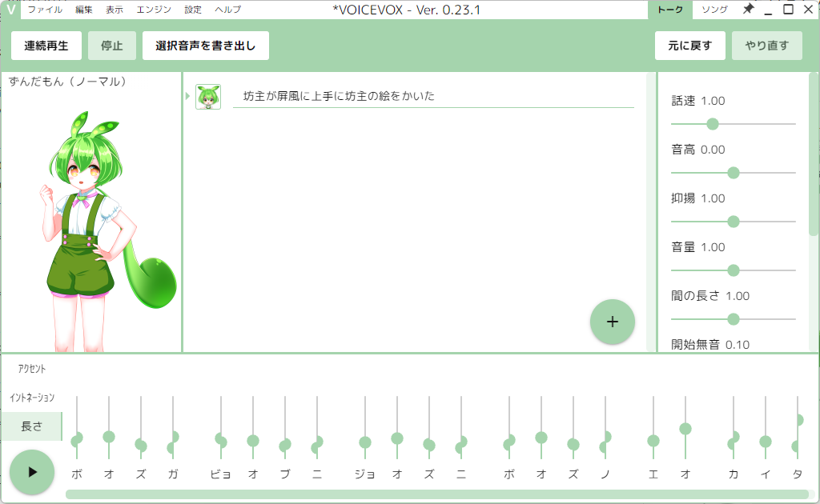
Task: Click the ガ mora length slider
Action: point(173,427)
